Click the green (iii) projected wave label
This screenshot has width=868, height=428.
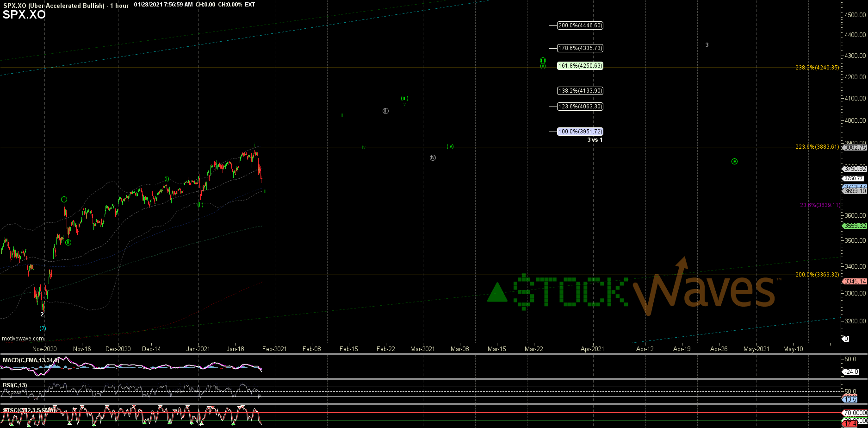(404, 98)
